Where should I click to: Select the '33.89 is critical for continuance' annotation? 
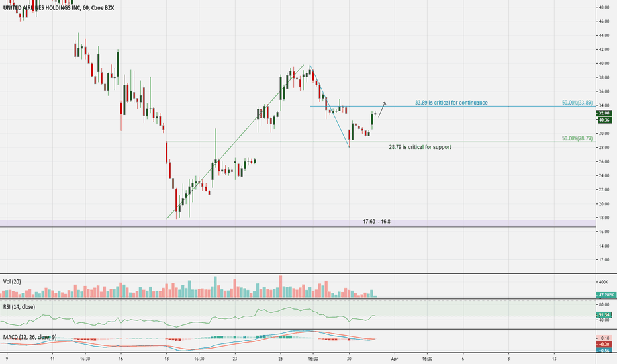point(451,103)
